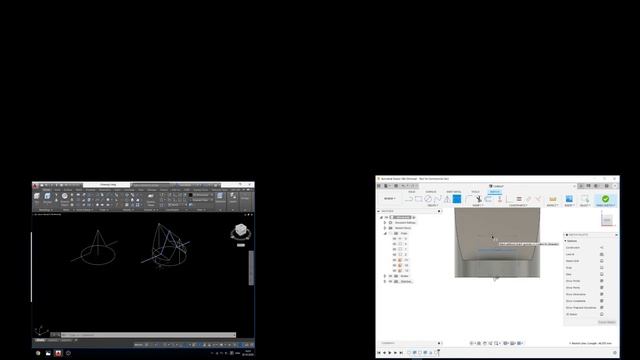Click the AutoCAD command line input
Image resolution: width=640 pixels, height=360 pixels.
click(149, 335)
